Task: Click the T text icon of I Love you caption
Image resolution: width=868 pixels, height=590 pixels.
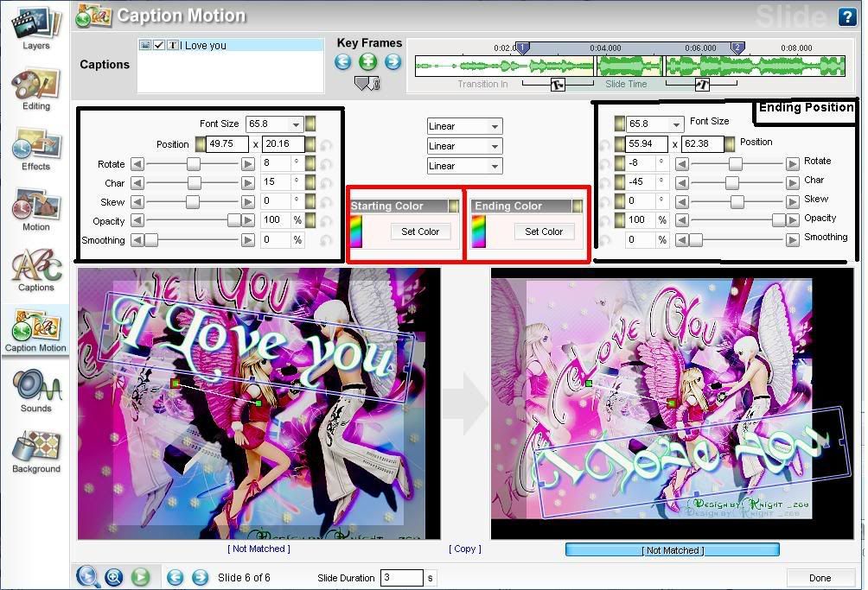Action: tap(173, 45)
